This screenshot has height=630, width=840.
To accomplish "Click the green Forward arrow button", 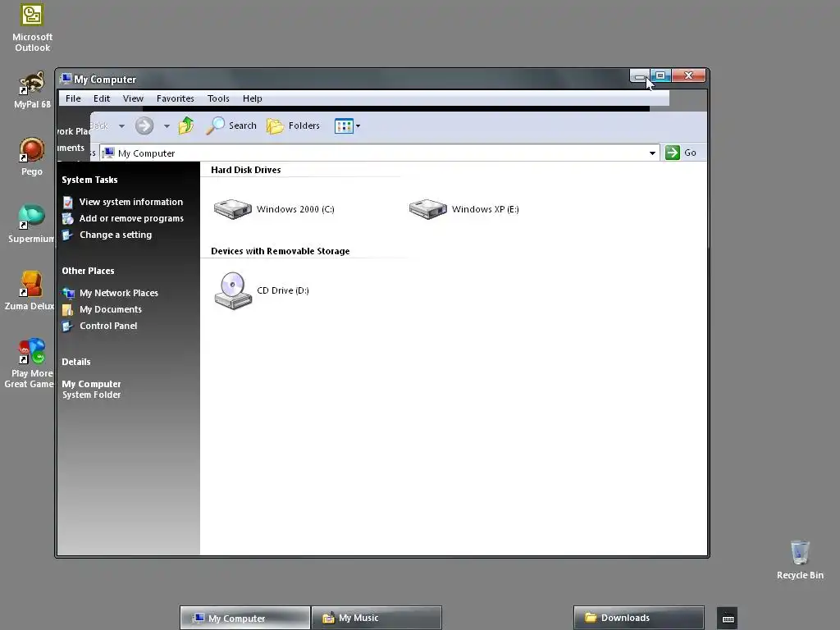I will (x=144, y=126).
